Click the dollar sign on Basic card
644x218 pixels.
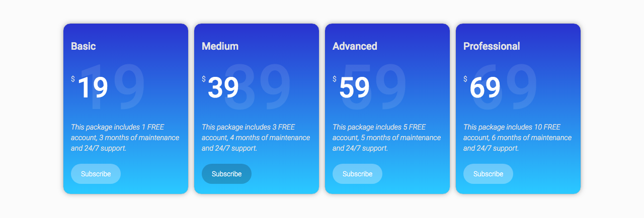tap(73, 79)
